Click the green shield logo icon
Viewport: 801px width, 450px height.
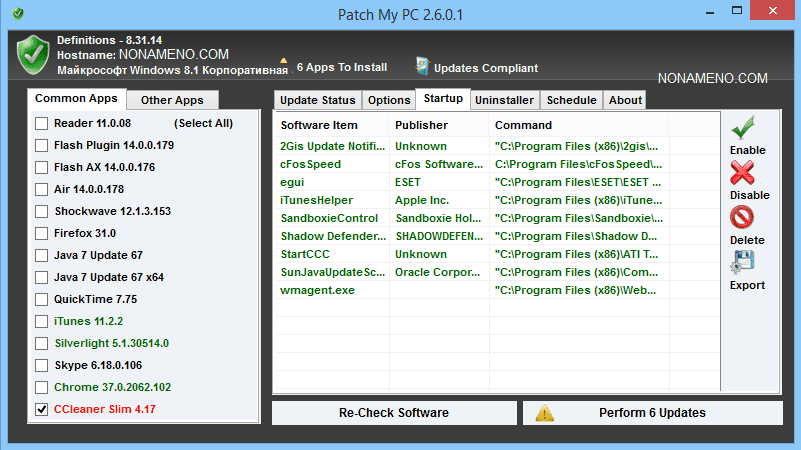coord(33,55)
